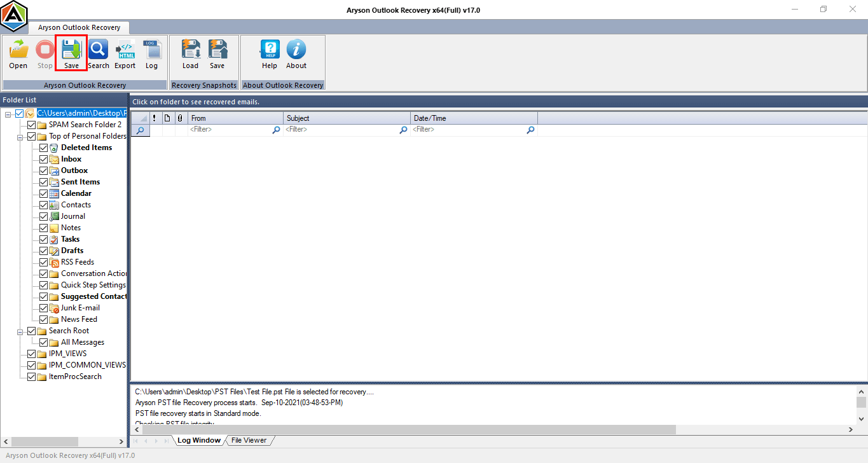Collapse the root PST file node
Screen dimensions: 868x463
coord(8,114)
